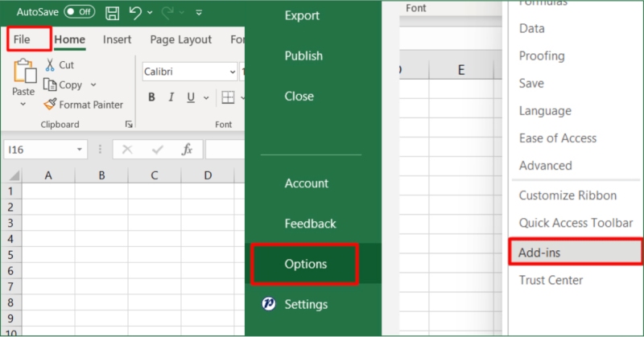Screen dimensions: 644x337
Task: Click the Name Box showing I16
Action: click(x=39, y=150)
